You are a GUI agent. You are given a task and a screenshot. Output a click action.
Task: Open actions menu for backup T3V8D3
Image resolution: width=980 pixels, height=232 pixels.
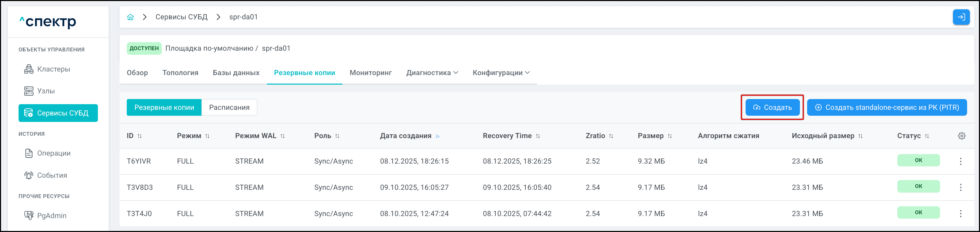click(961, 188)
